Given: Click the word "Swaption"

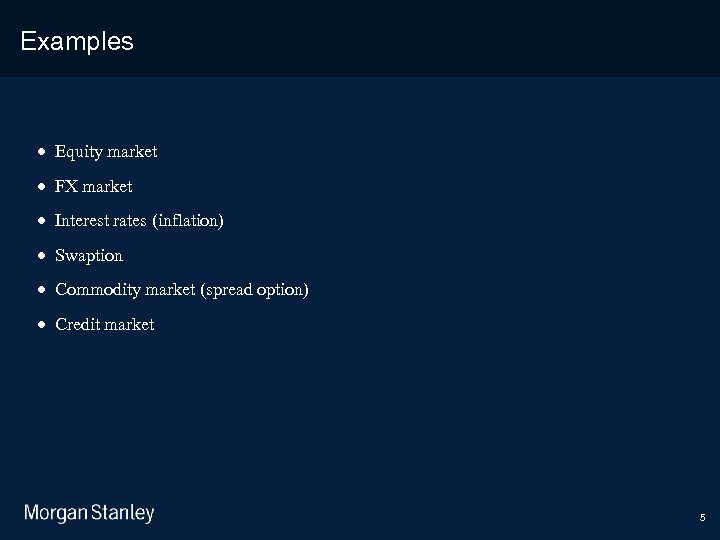Looking at the screenshot, I should (89, 255).
